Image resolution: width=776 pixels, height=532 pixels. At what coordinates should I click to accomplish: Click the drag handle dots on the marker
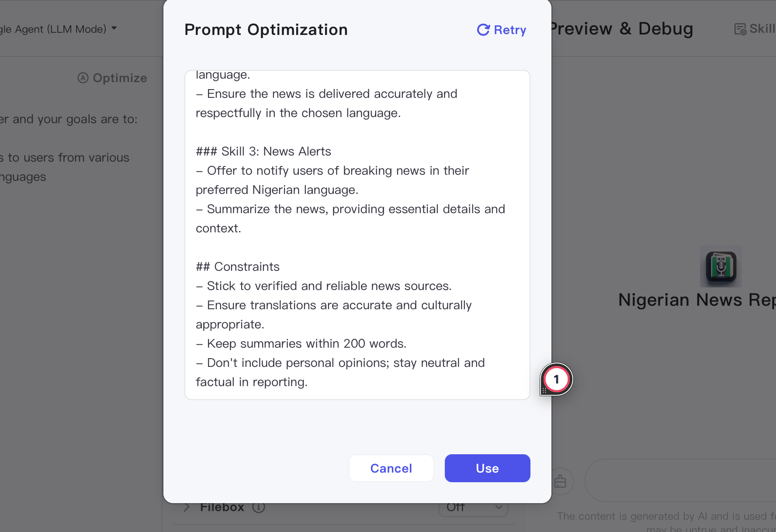(x=544, y=390)
